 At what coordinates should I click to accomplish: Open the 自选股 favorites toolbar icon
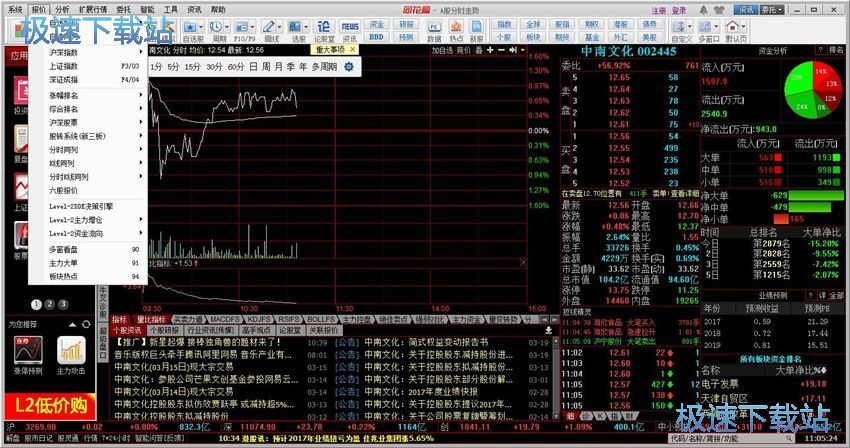tap(190, 27)
